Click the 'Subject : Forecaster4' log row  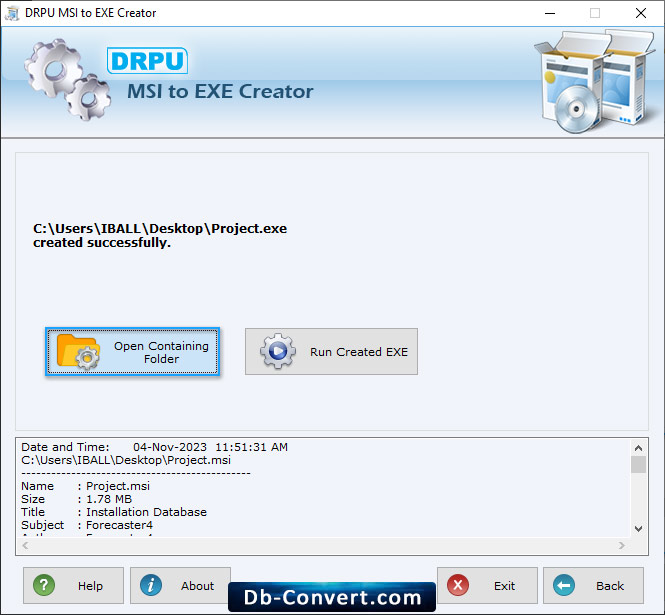pyautogui.click(x=87, y=525)
